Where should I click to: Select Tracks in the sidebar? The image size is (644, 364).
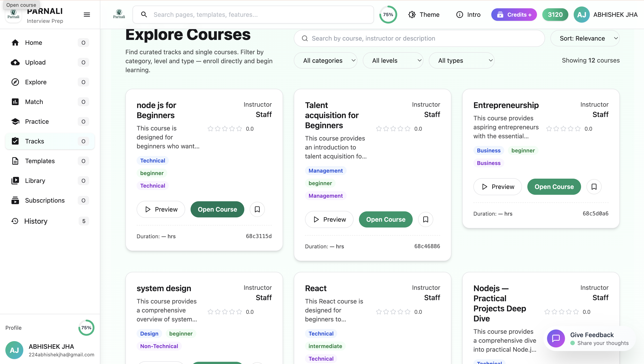click(x=50, y=141)
